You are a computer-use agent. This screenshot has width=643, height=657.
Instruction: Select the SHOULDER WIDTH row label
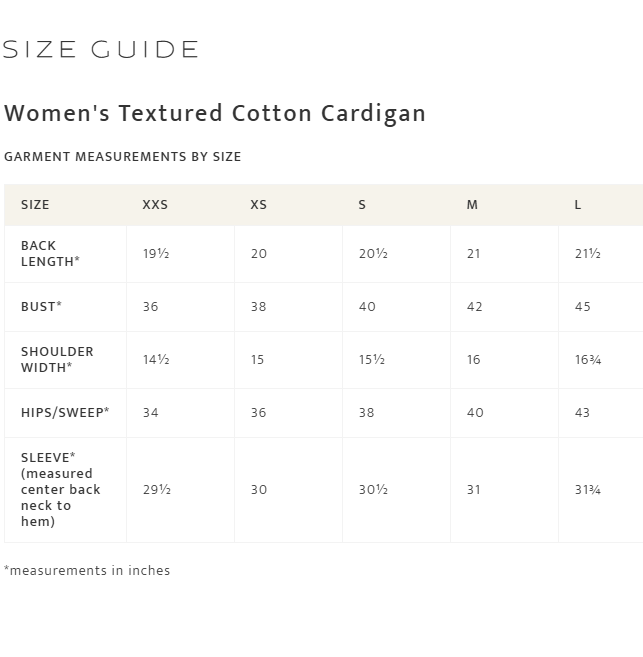[x=57, y=360]
